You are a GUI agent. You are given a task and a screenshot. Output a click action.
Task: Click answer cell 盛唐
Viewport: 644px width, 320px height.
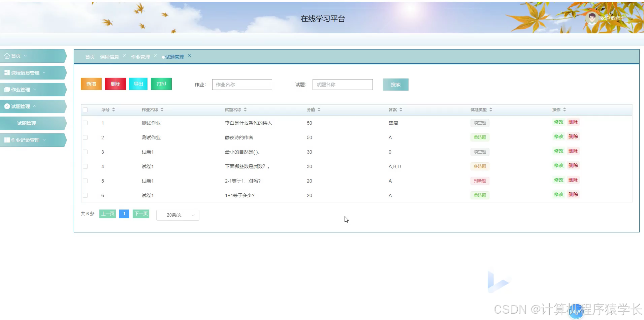tap(393, 123)
